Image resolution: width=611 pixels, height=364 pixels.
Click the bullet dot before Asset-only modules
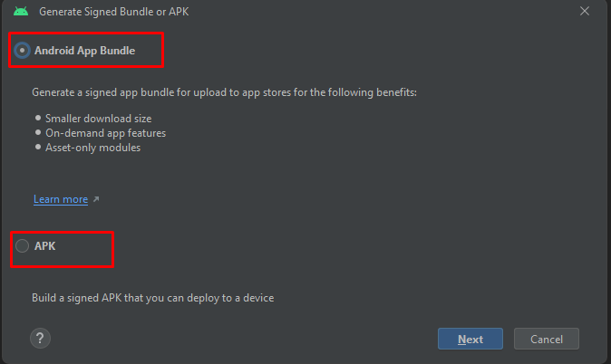(37, 148)
